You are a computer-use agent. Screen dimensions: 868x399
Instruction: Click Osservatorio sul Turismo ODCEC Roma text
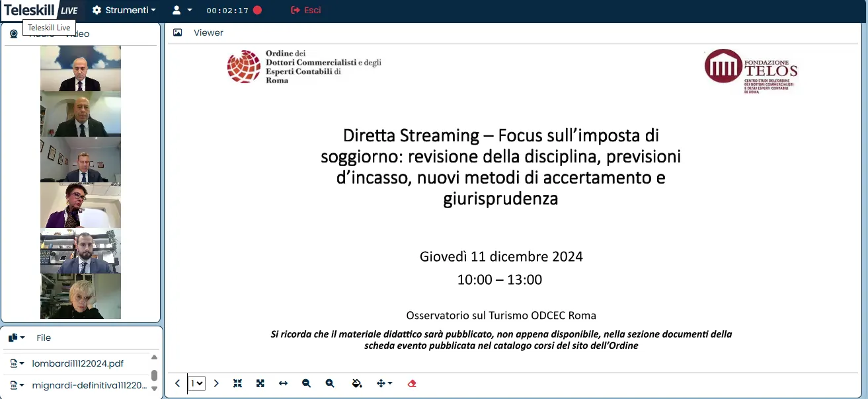pyautogui.click(x=501, y=316)
